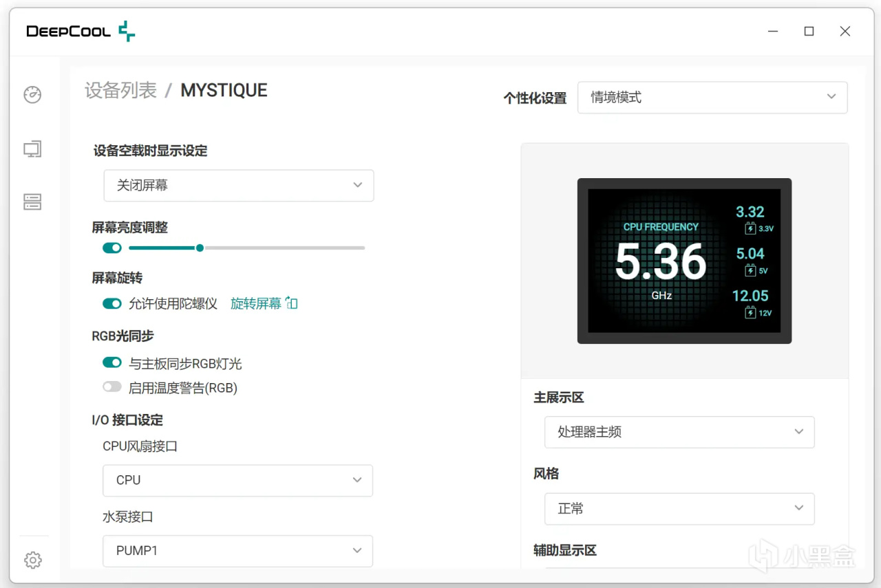
Task: Open the device list icon in sidebar
Action: (x=32, y=202)
